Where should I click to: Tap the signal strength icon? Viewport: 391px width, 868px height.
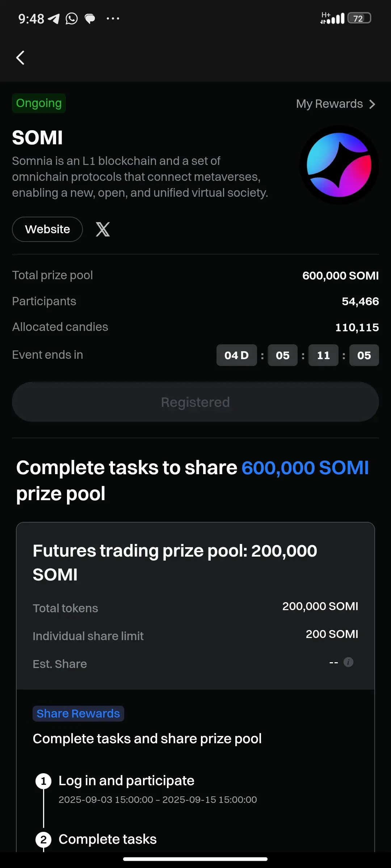(x=332, y=18)
